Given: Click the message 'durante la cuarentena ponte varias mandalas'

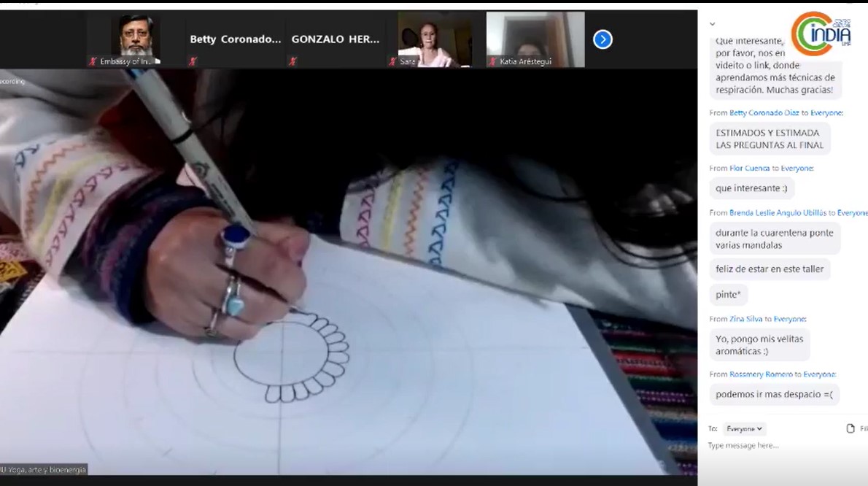Looking at the screenshot, I should click(775, 239).
